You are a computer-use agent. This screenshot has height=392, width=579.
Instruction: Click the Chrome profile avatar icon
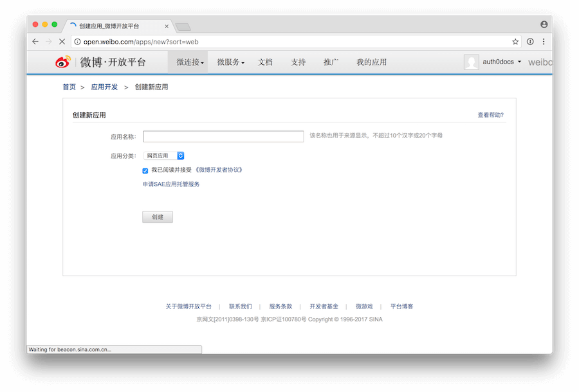point(544,24)
